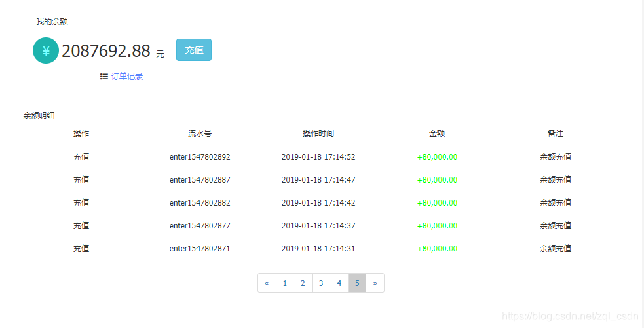The height and width of the screenshot is (328, 644).
Task: Click 充值 operation cell in 17:14:31 row
Action: coord(81,249)
